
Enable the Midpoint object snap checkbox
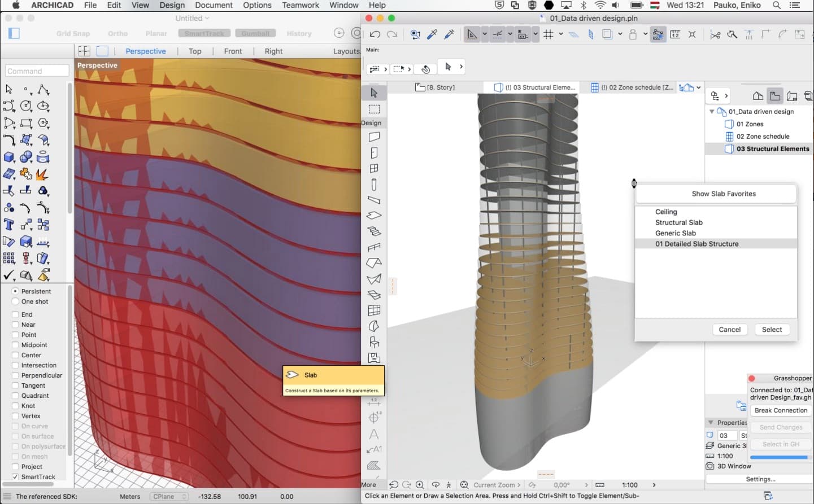coord(15,345)
